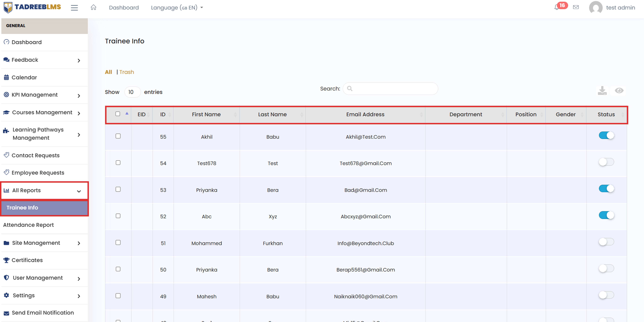Check the row checkbox for Mohammed Furkhan
The image size is (644, 322).
[x=118, y=242]
